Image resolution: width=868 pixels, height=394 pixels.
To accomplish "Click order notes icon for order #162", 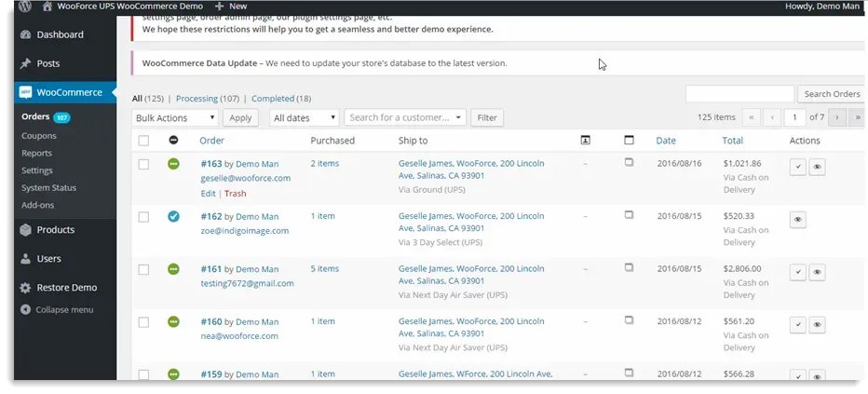I will pyautogui.click(x=629, y=215).
